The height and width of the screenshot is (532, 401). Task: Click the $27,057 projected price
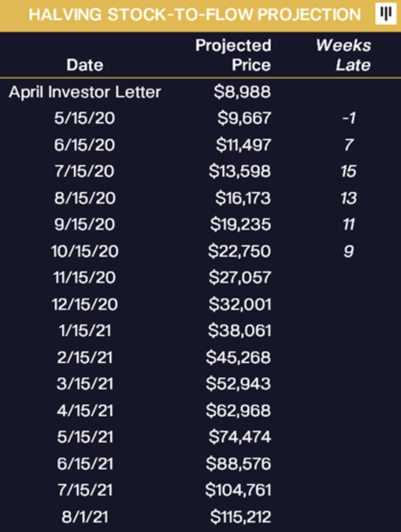(x=240, y=277)
